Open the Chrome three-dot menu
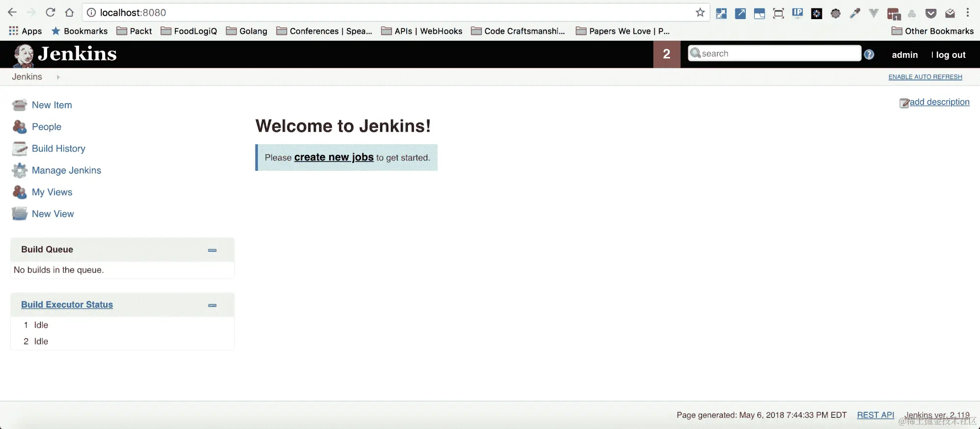 (x=968, y=13)
